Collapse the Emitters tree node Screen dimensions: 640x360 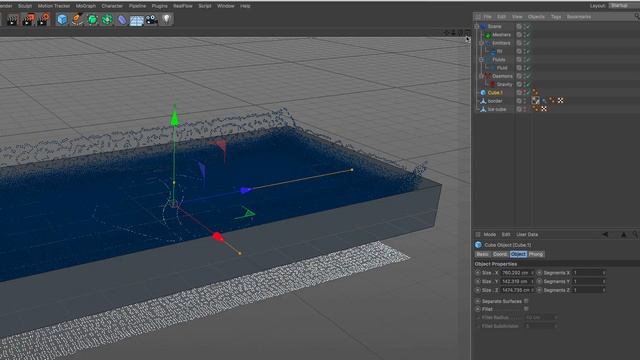click(481, 43)
